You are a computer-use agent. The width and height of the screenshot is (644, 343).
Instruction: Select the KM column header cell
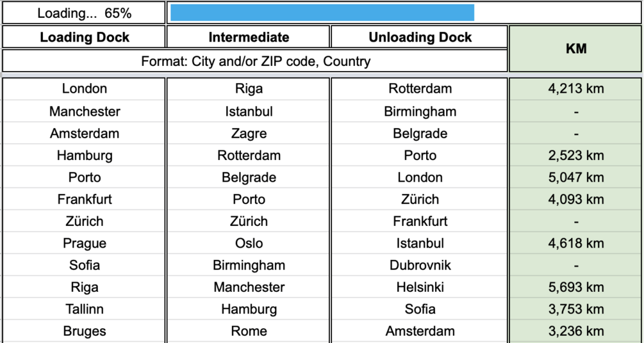(x=575, y=49)
